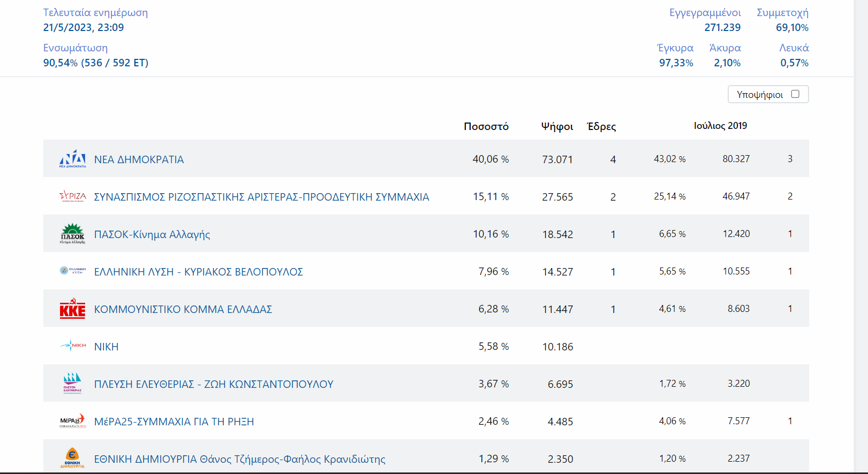Enable the Υποψήφιοι checkbox

(x=795, y=94)
